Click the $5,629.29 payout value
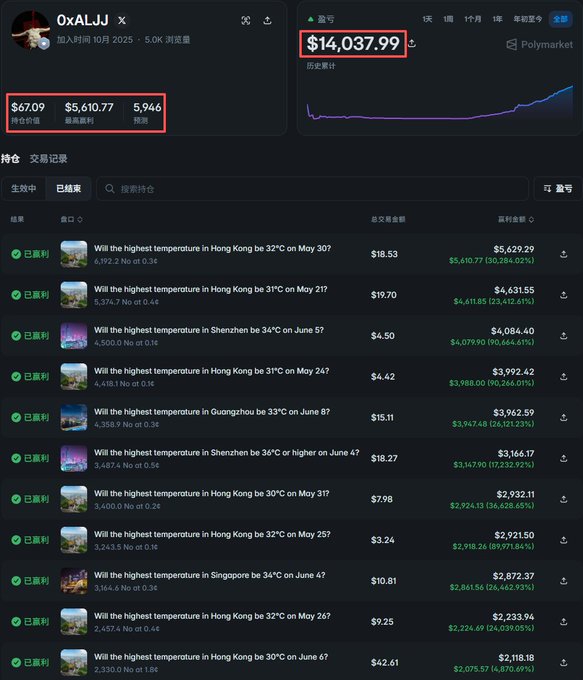 pos(514,249)
